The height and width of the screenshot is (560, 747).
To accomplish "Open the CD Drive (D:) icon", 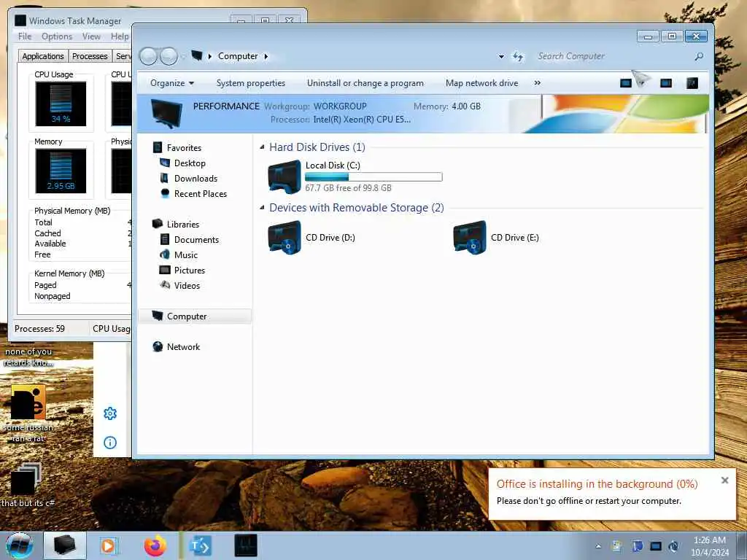I will pos(285,237).
